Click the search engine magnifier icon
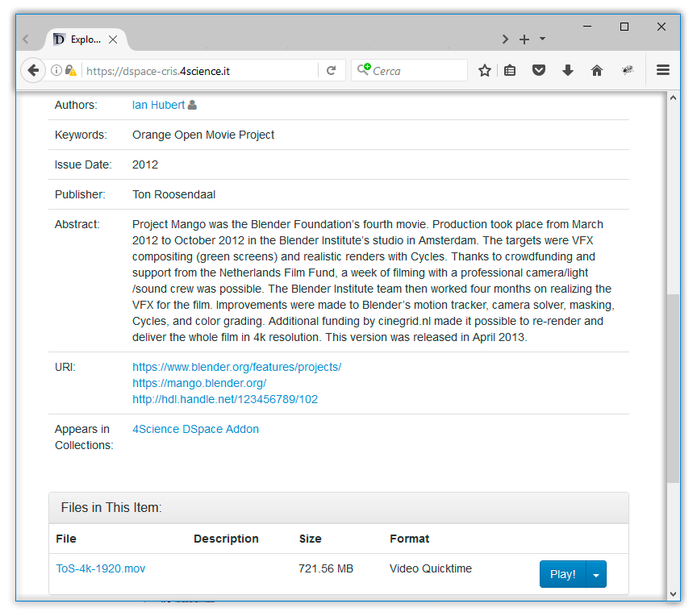Image resolution: width=697 pixels, height=616 pixels. click(364, 69)
